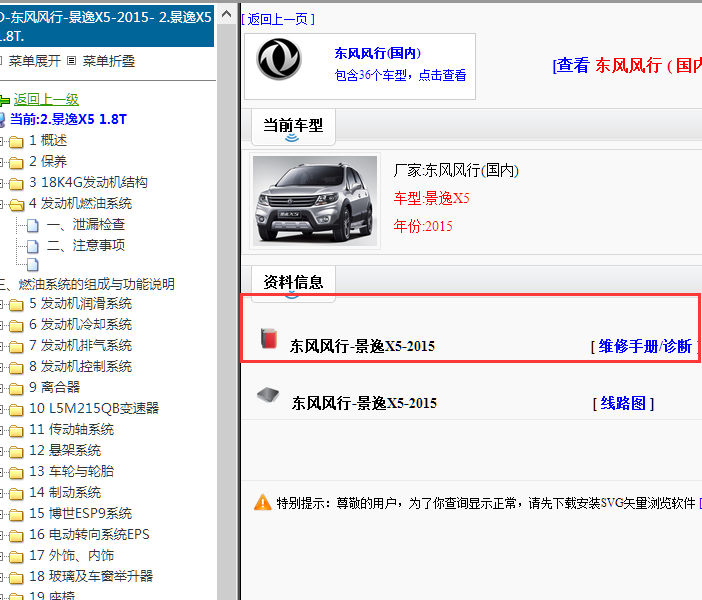Click the 菜单折叠 small square icon

point(72,60)
